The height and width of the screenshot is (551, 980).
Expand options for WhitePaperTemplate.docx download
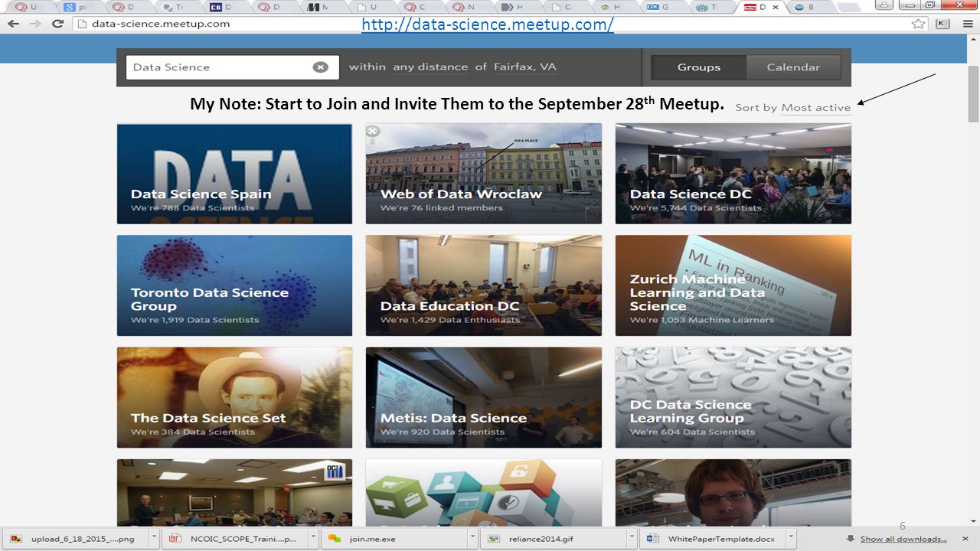(x=791, y=539)
